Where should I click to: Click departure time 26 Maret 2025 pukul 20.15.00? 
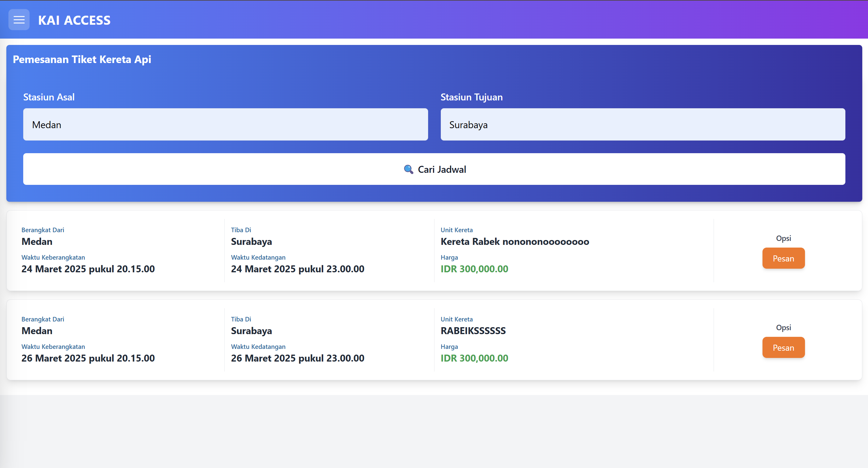(x=88, y=358)
